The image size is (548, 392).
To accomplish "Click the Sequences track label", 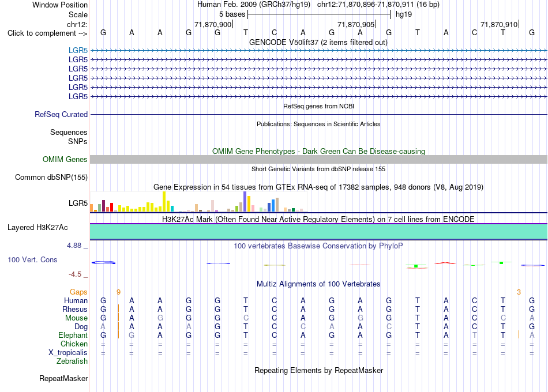I will (69, 132).
